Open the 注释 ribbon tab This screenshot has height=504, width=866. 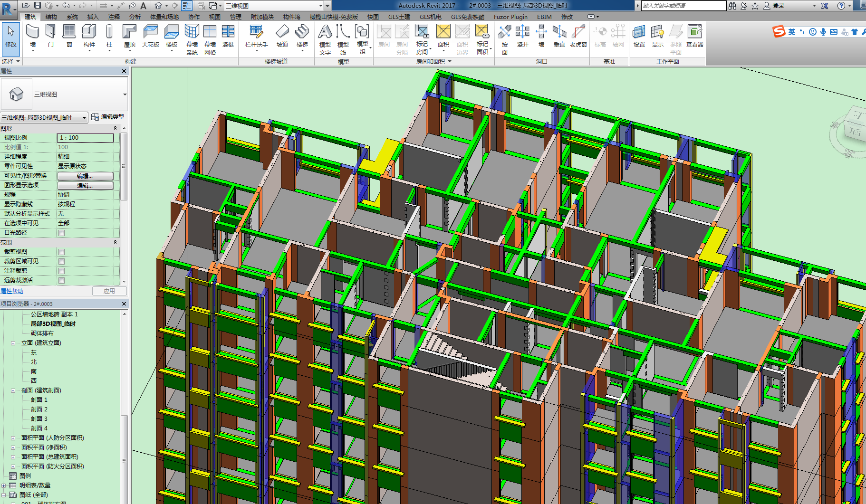[x=114, y=17]
